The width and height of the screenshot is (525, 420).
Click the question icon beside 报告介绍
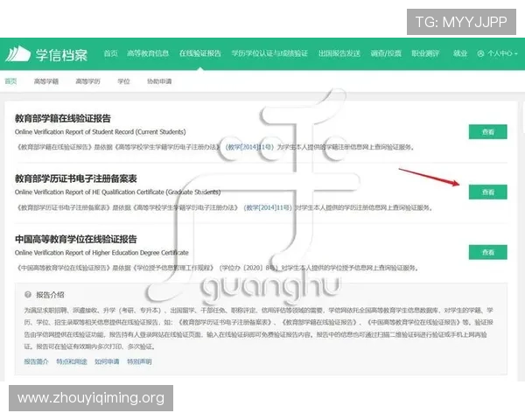click(28, 294)
